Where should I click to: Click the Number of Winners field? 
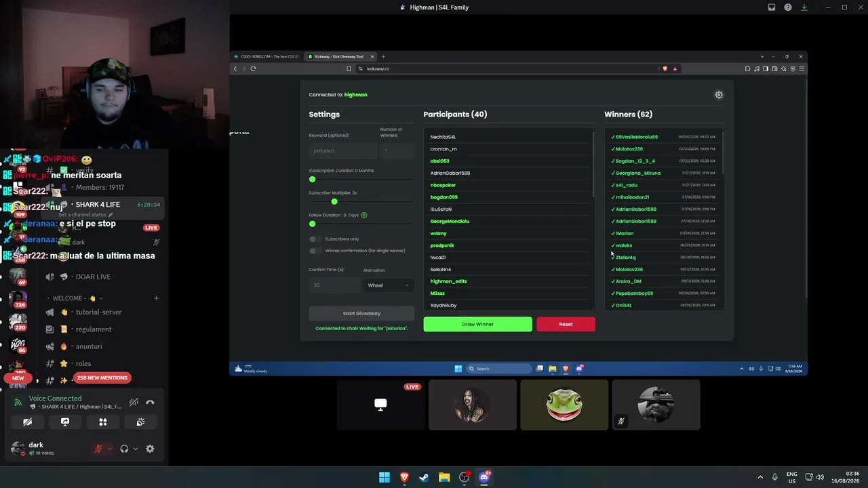pos(397,150)
